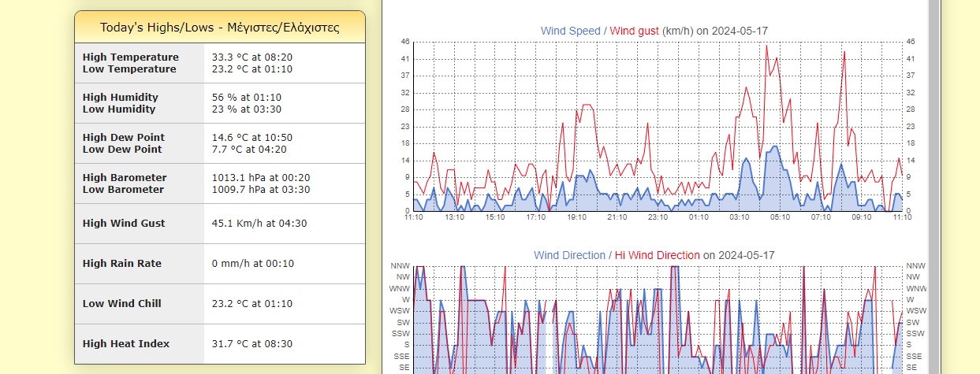Select the High Barometer label

coord(125,178)
